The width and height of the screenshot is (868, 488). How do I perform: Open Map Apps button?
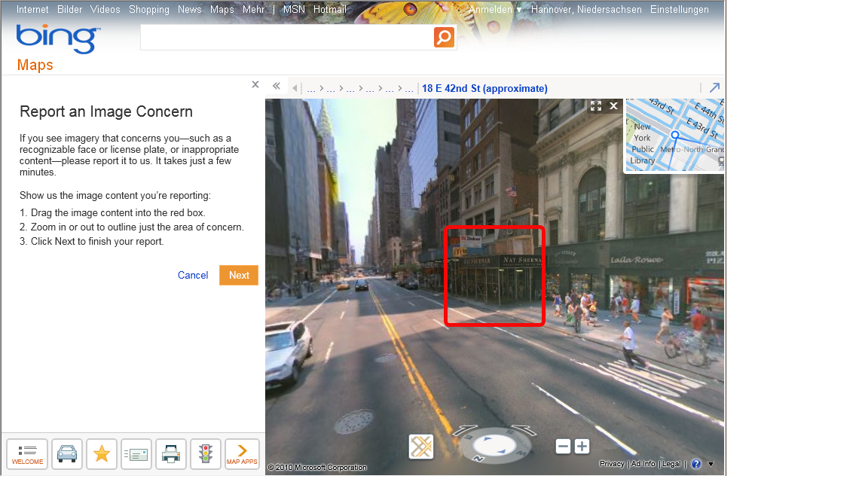(242, 454)
